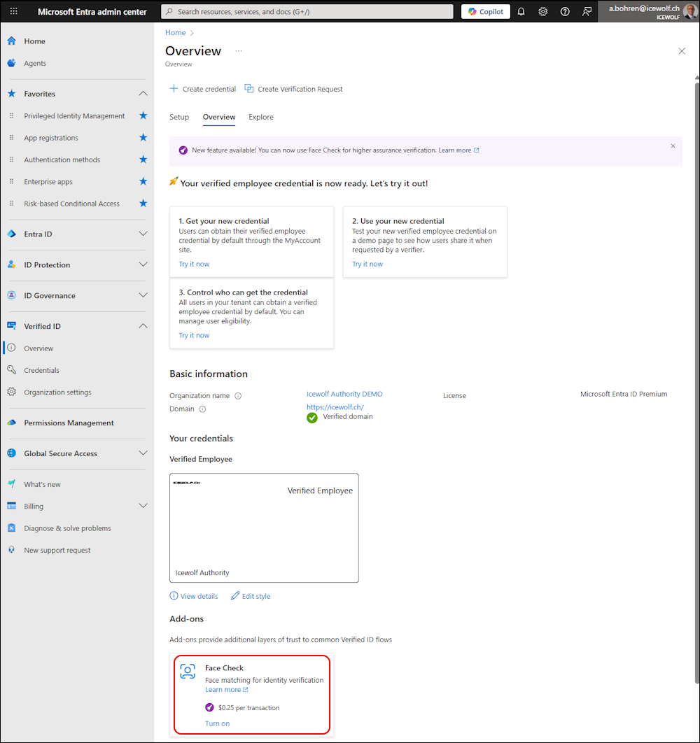Expand the Entra ID section

point(143,234)
